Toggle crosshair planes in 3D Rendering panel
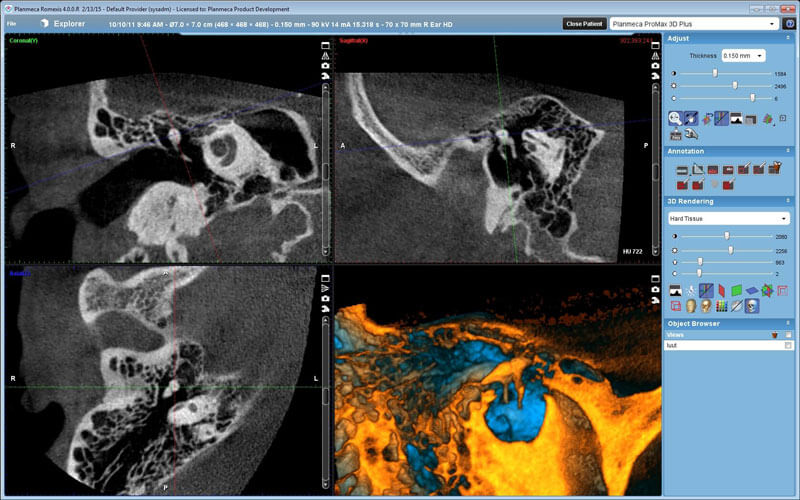800x500 pixels. (x=706, y=291)
